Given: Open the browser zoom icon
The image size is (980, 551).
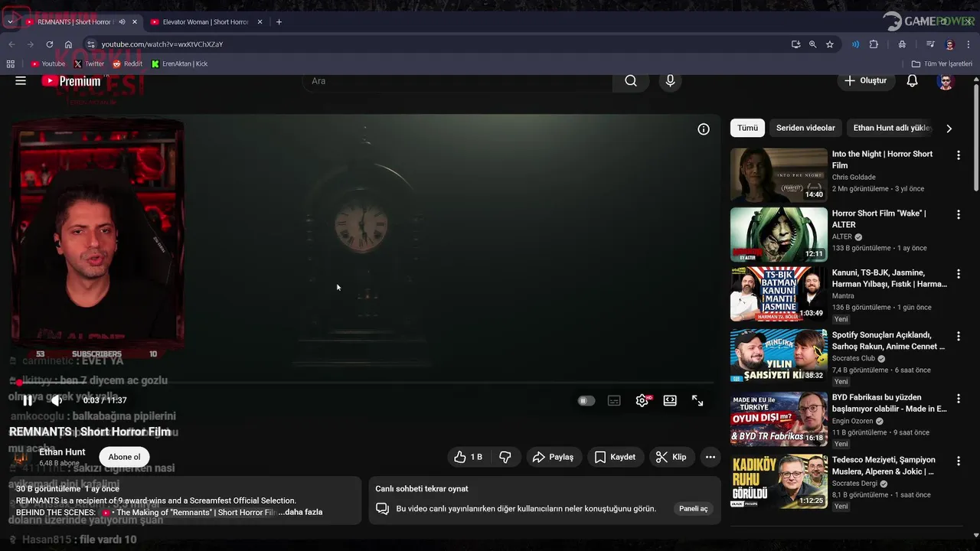Looking at the screenshot, I should tap(812, 44).
